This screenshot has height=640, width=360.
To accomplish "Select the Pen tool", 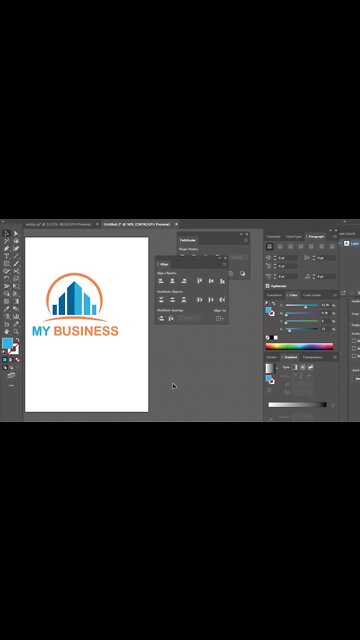I will coord(7,248).
